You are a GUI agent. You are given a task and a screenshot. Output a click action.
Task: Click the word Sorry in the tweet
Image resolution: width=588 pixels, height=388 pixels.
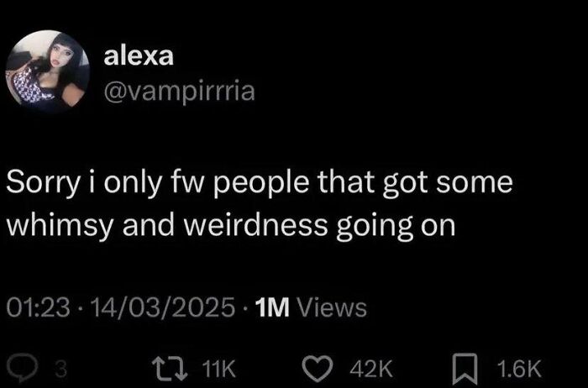43,183
